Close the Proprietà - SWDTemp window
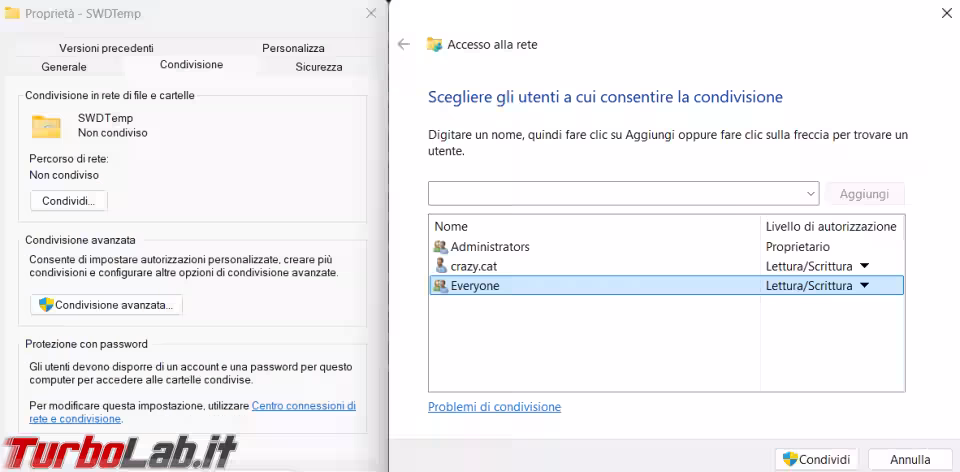Image resolution: width=960 pixels, height=472 pixels. (x=371, y=13)
